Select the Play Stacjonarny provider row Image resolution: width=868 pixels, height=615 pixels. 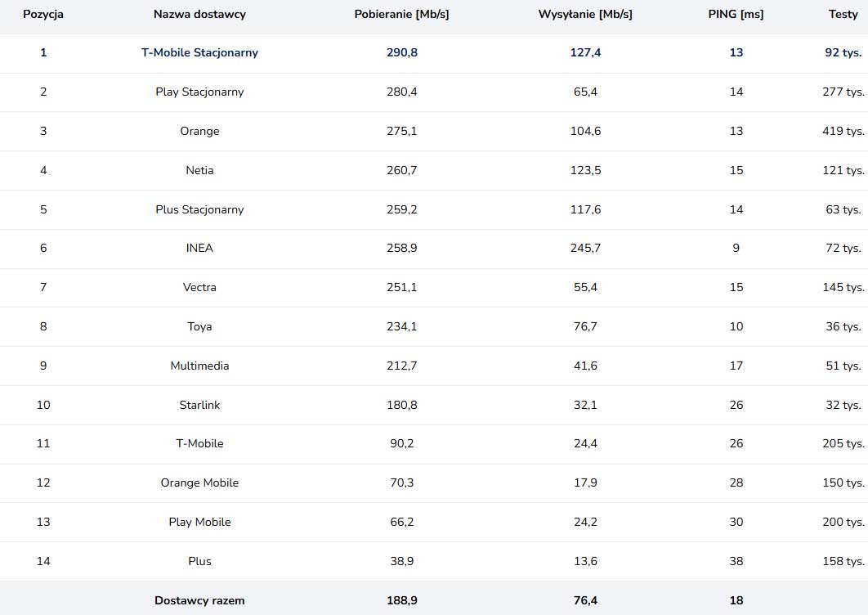[199, 92]
